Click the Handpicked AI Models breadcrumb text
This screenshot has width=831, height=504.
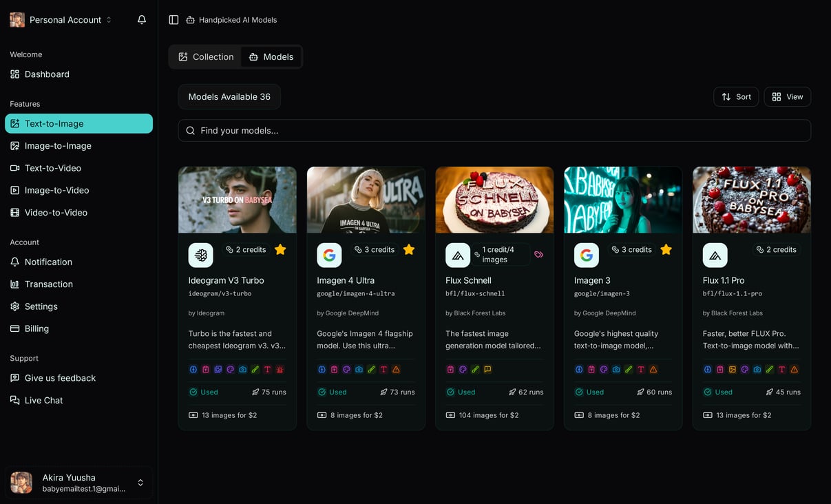[238, 20]
